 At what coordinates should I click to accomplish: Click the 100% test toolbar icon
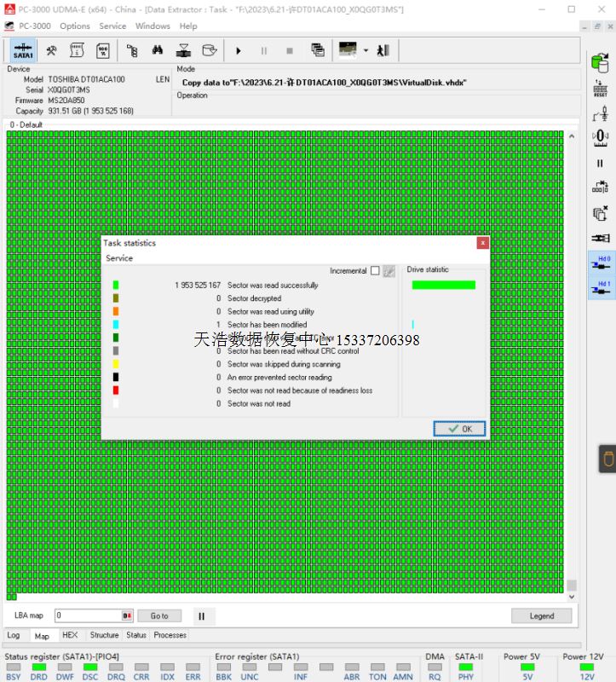[102, 50]
